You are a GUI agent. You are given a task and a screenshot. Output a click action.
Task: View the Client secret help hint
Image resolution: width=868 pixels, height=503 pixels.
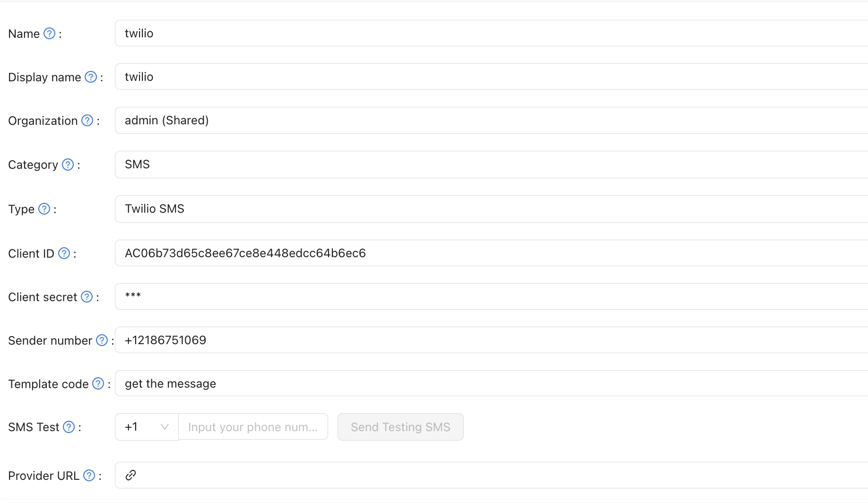(x=87, y=297)
